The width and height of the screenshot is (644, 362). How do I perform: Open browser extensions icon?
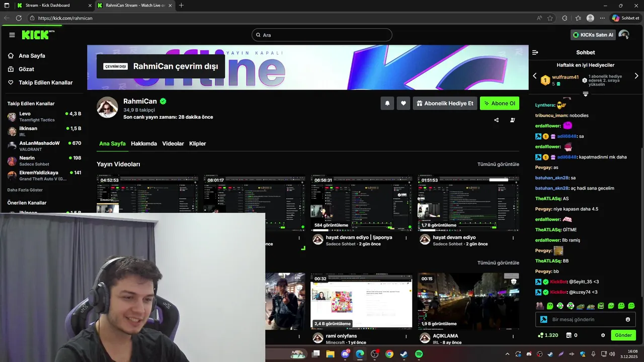565,18
